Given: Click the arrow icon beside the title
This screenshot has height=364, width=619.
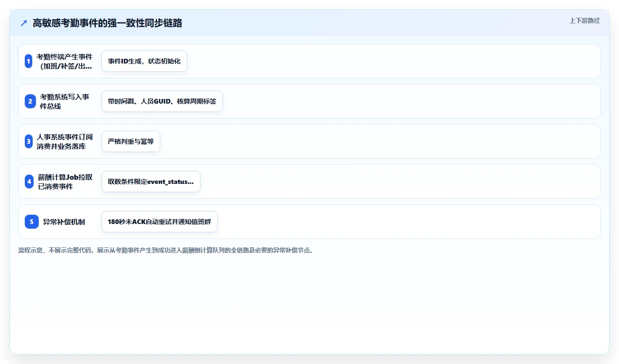Looking at the screenshot, I should point(24,23).
